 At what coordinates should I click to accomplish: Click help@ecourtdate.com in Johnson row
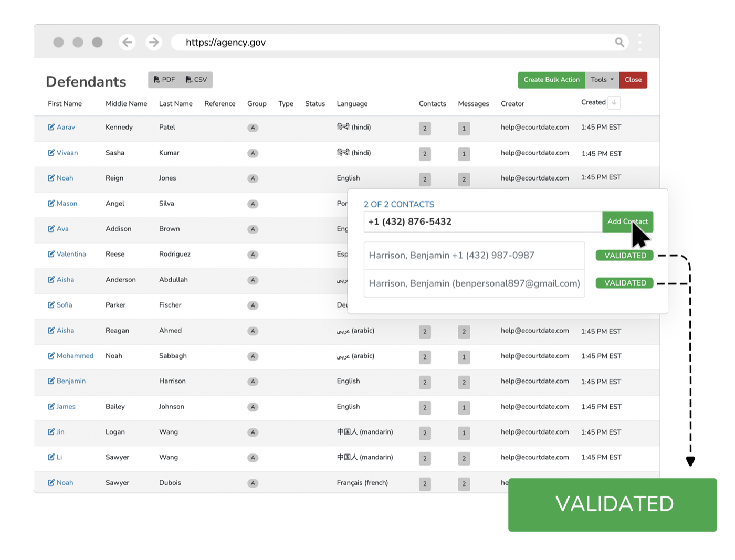[534, 407]
